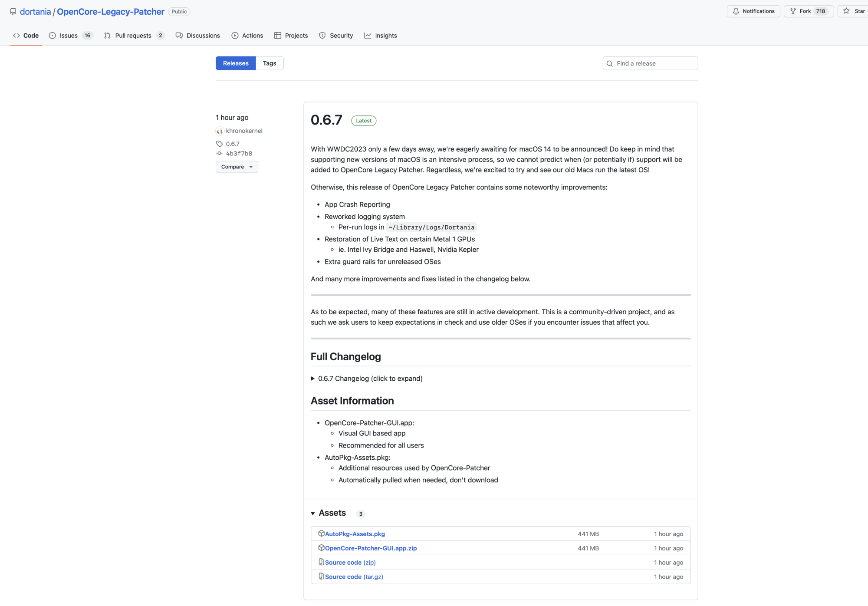This screenshot has width=868, height=606.
Task: Open the Actions tab
Action: [x=252, y=36]
